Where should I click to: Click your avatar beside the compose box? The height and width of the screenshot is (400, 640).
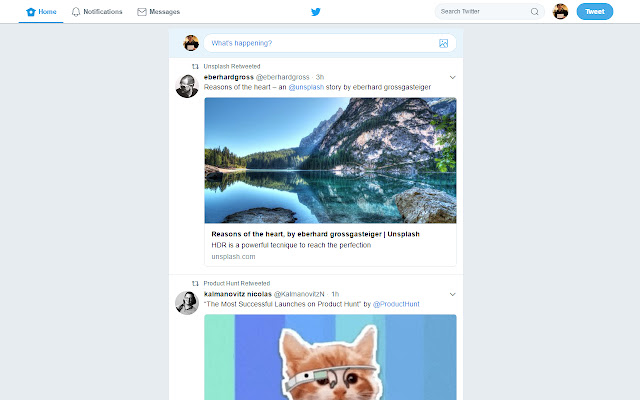pyautogui.click(x=191, y=43)
